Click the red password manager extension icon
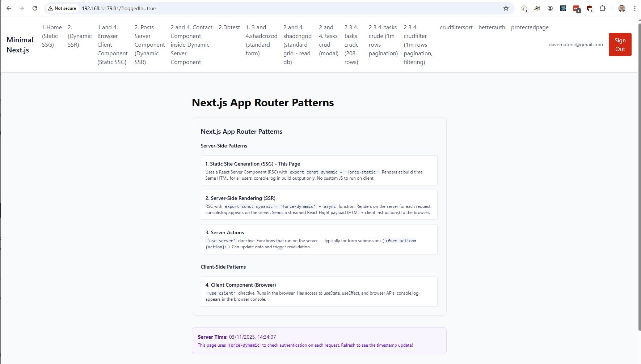 pos(576,8)
